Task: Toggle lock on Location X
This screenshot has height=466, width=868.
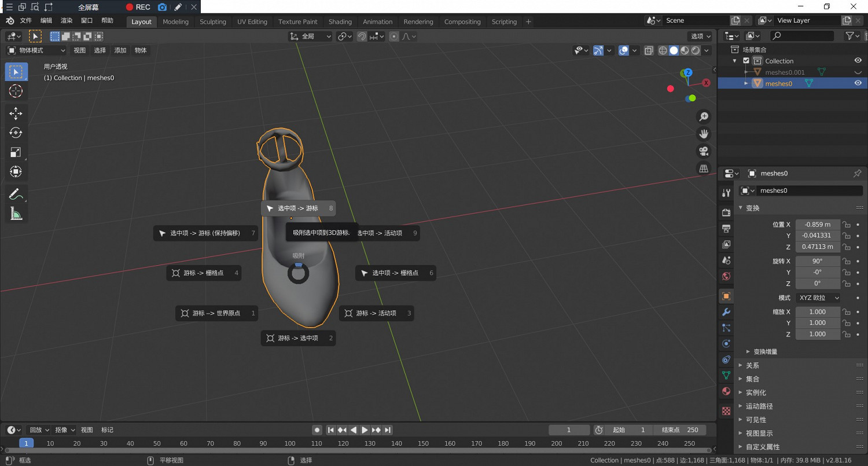Action: coord(846,225)
